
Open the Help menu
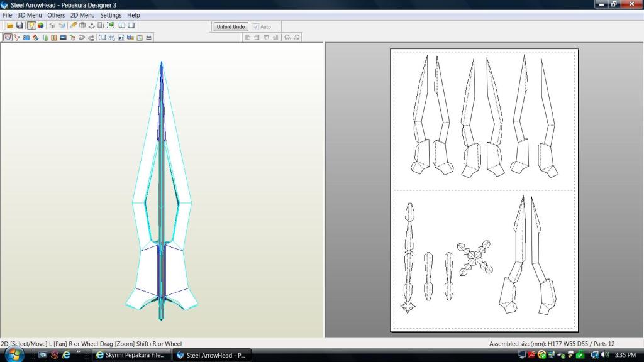133,15
